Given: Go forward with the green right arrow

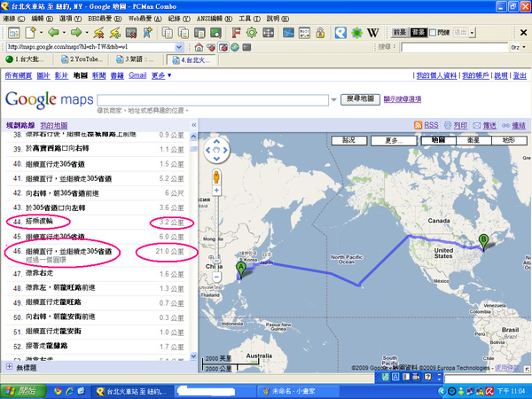Looking at the screenshot, I should pyautogui.click(x=76, y=33).
